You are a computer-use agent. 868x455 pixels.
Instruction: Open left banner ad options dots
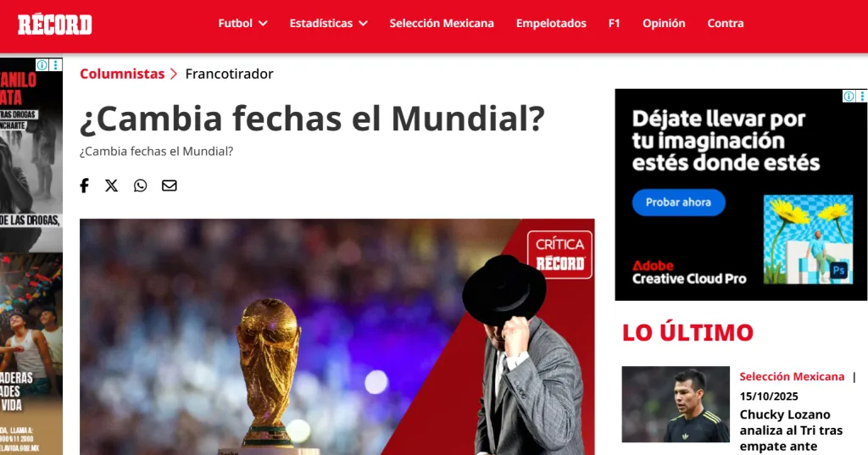tap(55, 64)
